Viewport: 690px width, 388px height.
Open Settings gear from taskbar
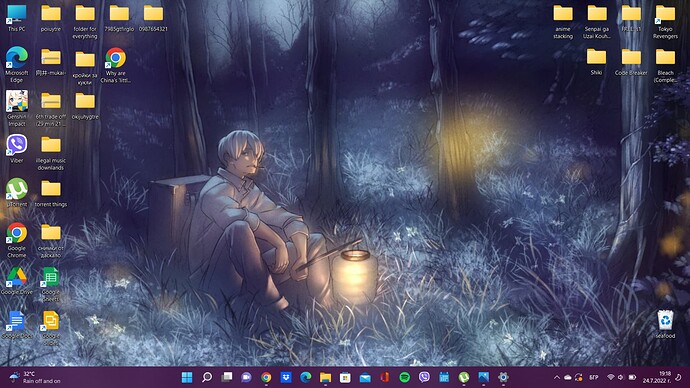[503, 377]
